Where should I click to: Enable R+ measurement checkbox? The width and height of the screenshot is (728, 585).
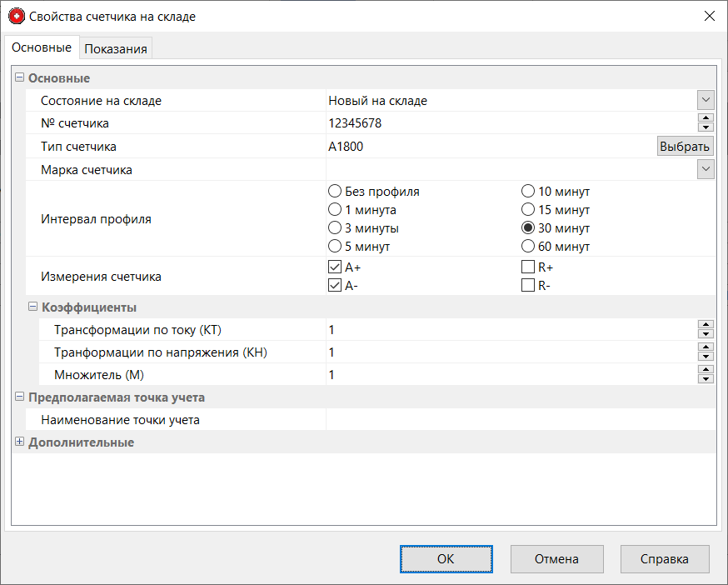tap(528, 267)
